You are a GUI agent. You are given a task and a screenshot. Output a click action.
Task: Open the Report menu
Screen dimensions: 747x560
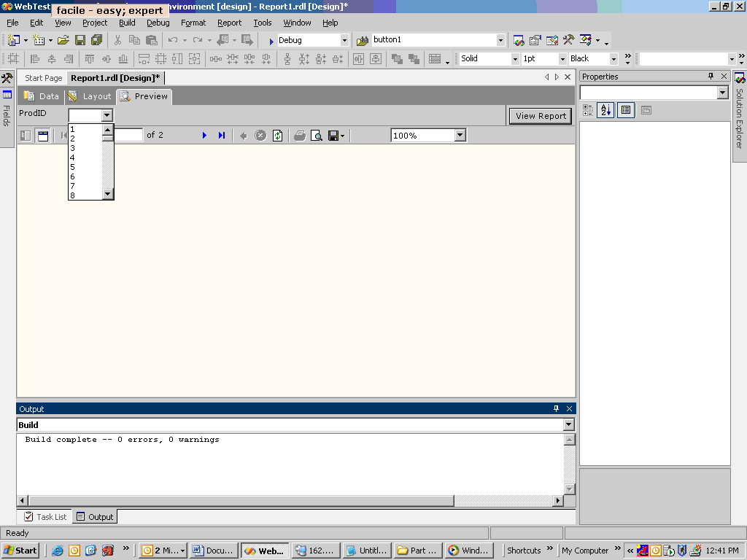(229, 23)
